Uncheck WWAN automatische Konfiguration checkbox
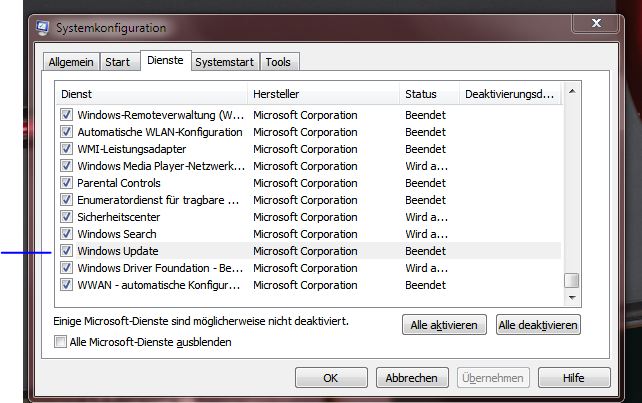Image resolution: width=642 pixels, height=403 pixels. pos(66,285)
